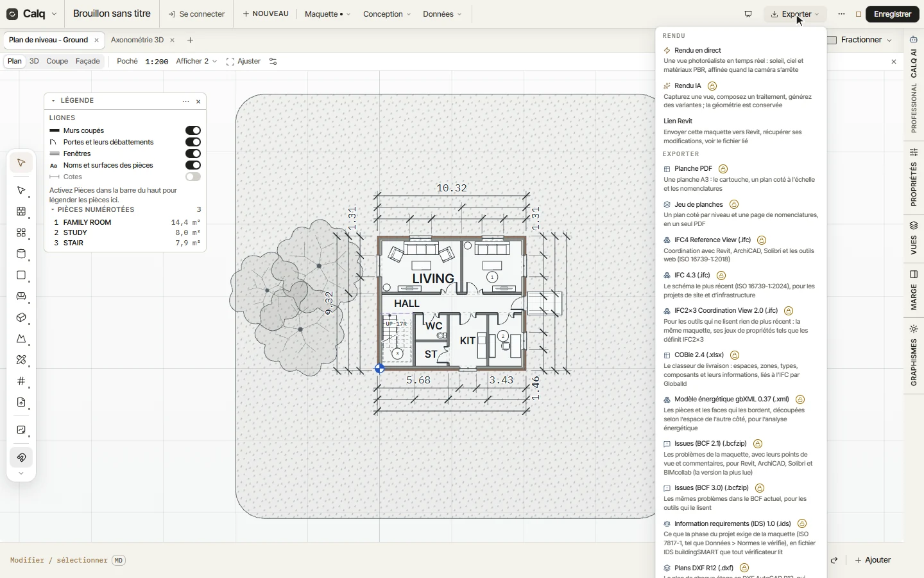Screen dimensions: 924x578
Task: Click the Vues layers panel icon
Action: click(x=914, y=225)
